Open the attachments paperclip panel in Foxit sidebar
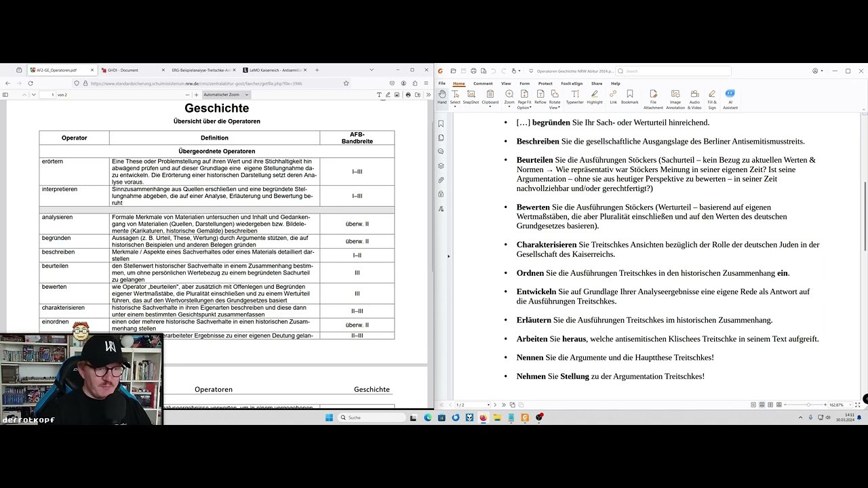 pos(441,180)
